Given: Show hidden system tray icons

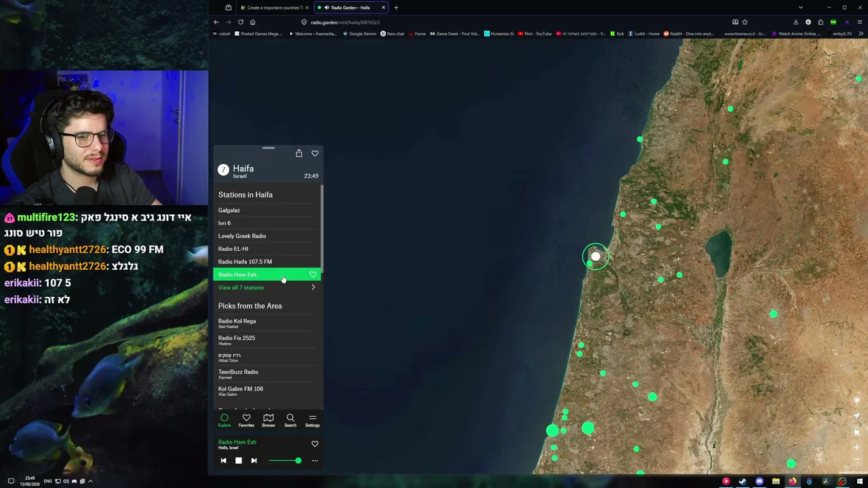Looking at the screenshot, I should click(90, 481).
